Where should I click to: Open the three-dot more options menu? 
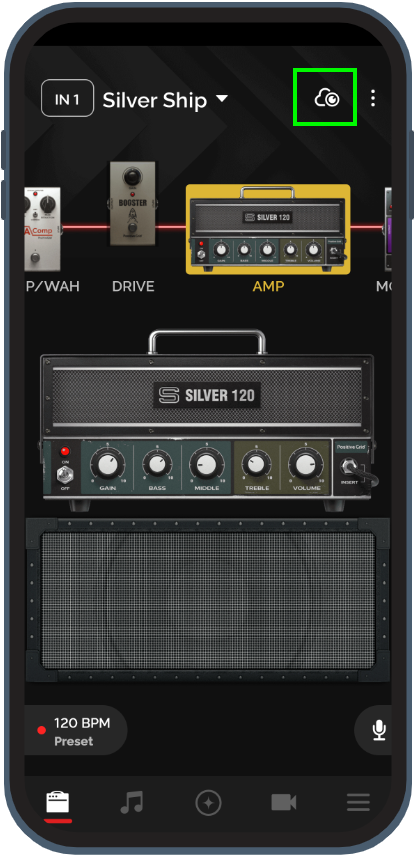click(x=373, y=98)
